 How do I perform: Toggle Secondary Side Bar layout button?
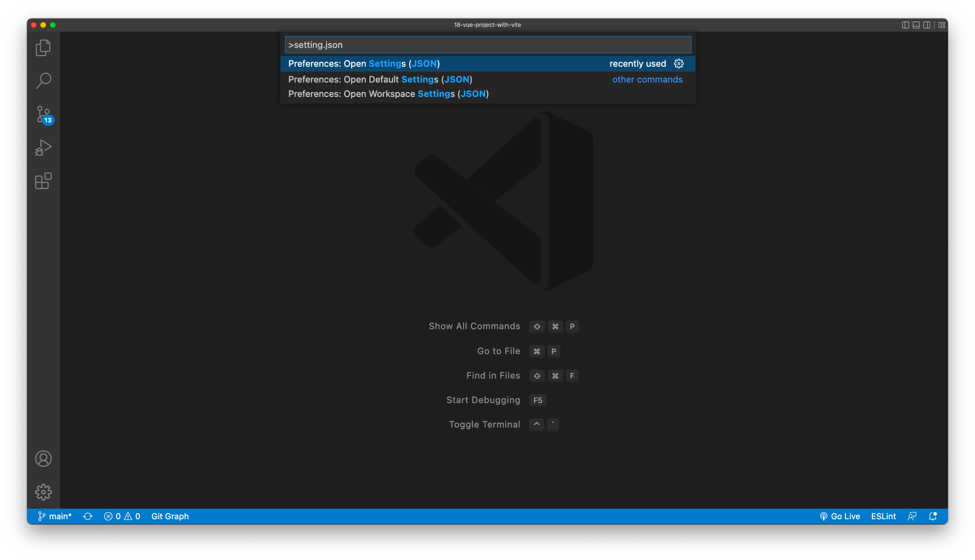927,25
